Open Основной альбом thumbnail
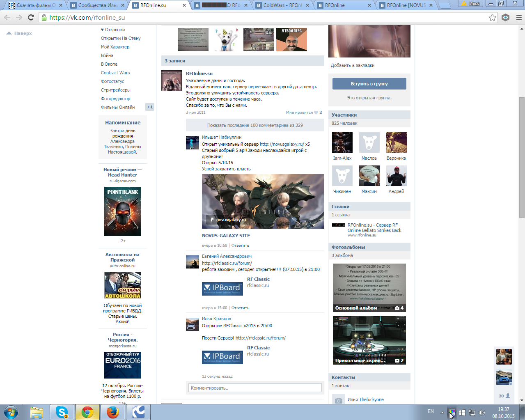 click(x=369, y=288)
